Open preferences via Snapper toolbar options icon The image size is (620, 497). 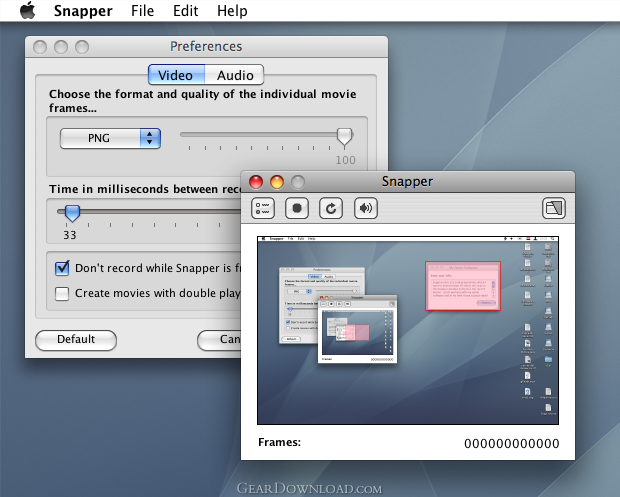click(x=263, y=208)
